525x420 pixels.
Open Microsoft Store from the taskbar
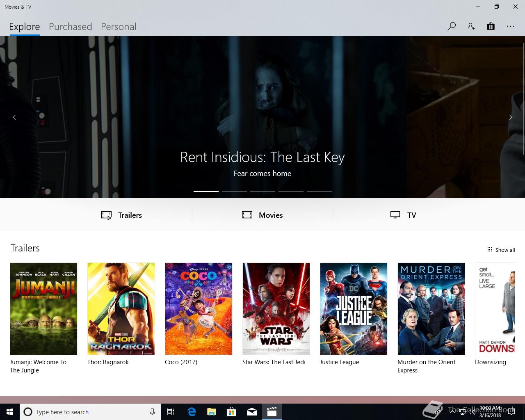coord(232,412)
